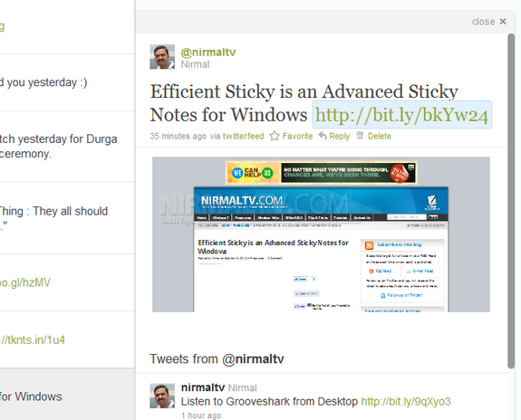Select the highlighted 'for Windows' tweet row
This screenshot has width=521, height=420.
coord(67,395)
